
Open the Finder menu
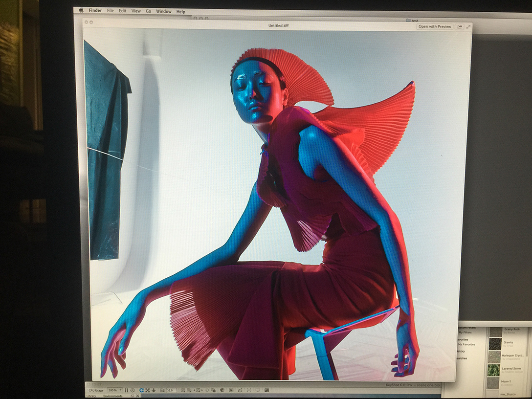[95, 11]
